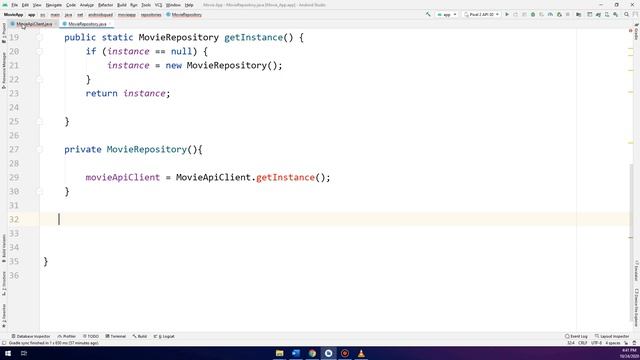640x360 pixels.
Task: Click the CRLF line separator indicator
Action: [x=582, y=343]
